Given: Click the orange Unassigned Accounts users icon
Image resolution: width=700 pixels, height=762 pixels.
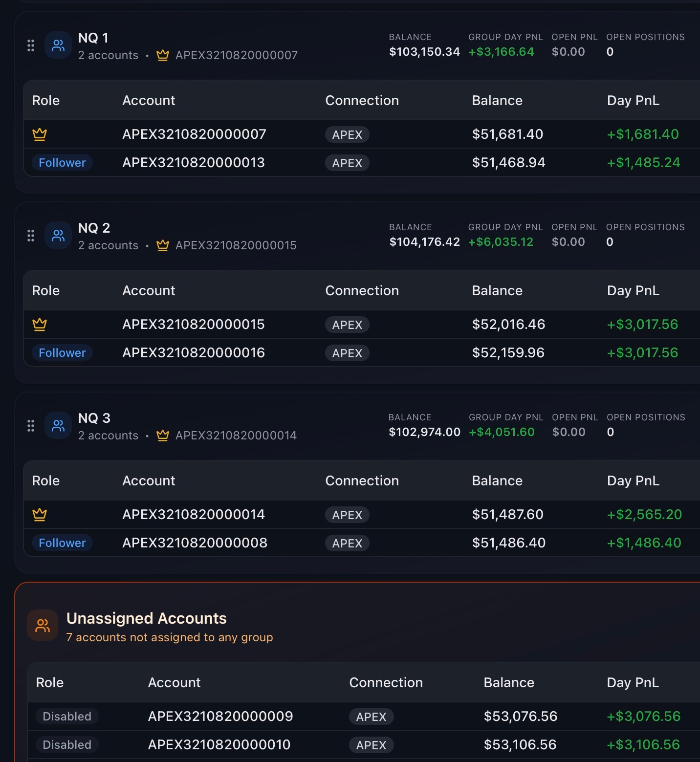Looking at the screenshot, I should [x=43, y=625].
